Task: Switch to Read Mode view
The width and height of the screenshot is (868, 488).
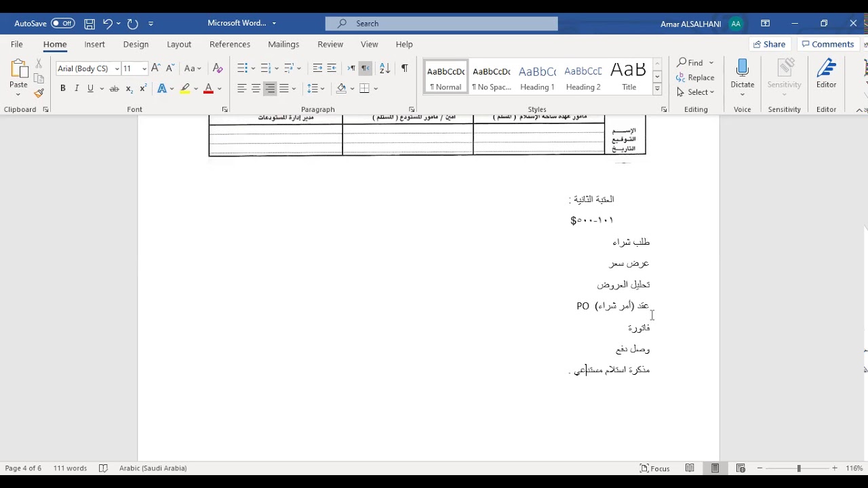Action: 690,468
